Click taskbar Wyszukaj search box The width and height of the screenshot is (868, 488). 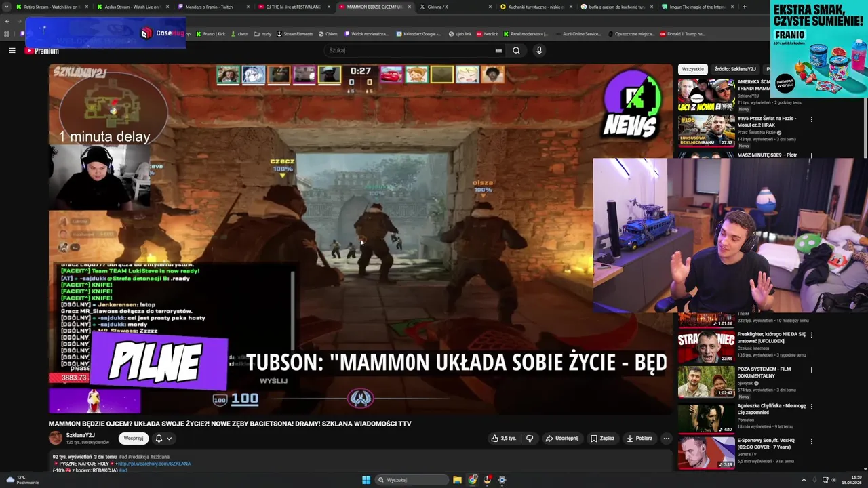[412, 480]
